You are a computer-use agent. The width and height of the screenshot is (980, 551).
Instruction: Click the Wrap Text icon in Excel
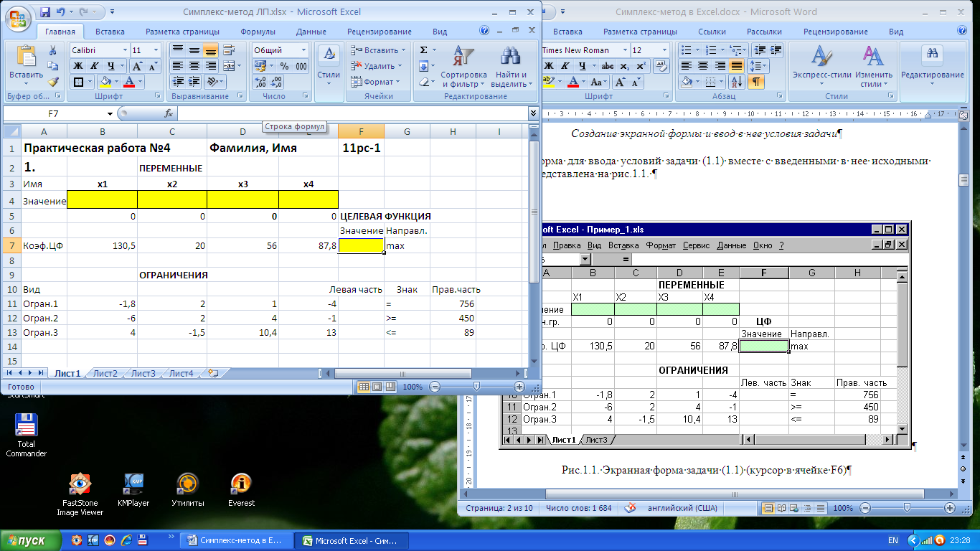pyautogui.click(x=230, y=50)
